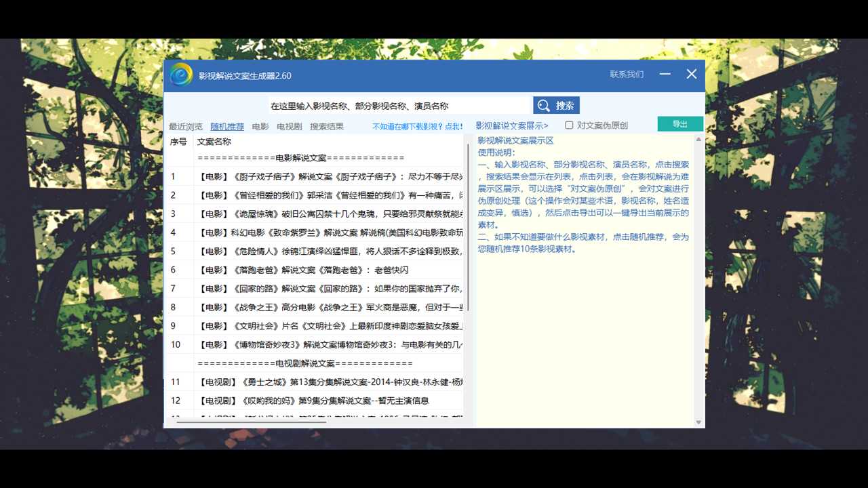Click the 导出 export button

[680, 124]
